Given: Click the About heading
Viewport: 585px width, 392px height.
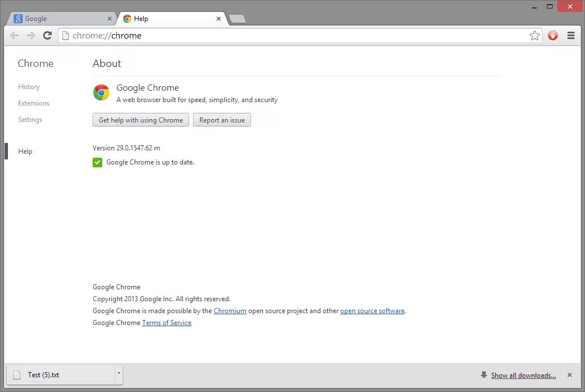Looking at the screenshot, I should (x=107, y=64).
